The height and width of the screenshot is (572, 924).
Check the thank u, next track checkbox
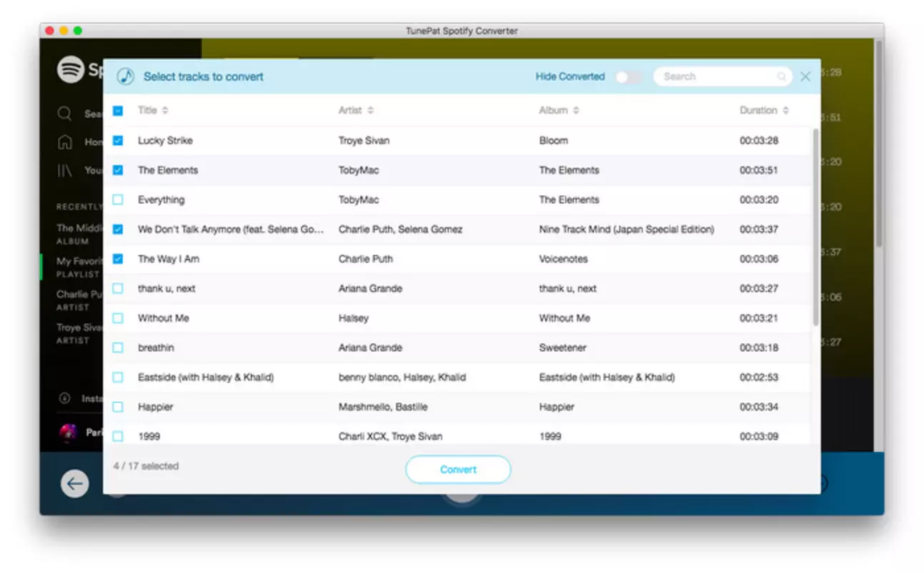pos(118,289)
